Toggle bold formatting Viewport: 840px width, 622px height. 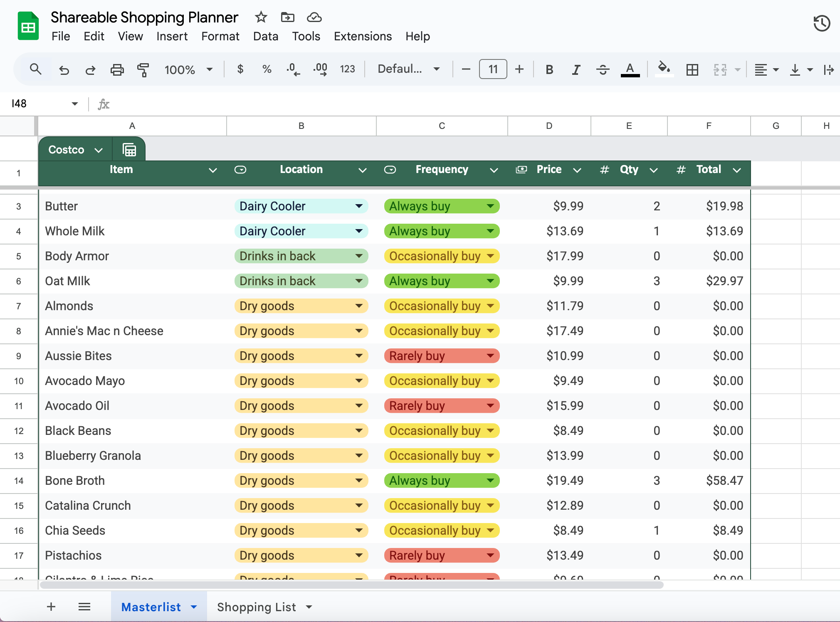point(548,69)
